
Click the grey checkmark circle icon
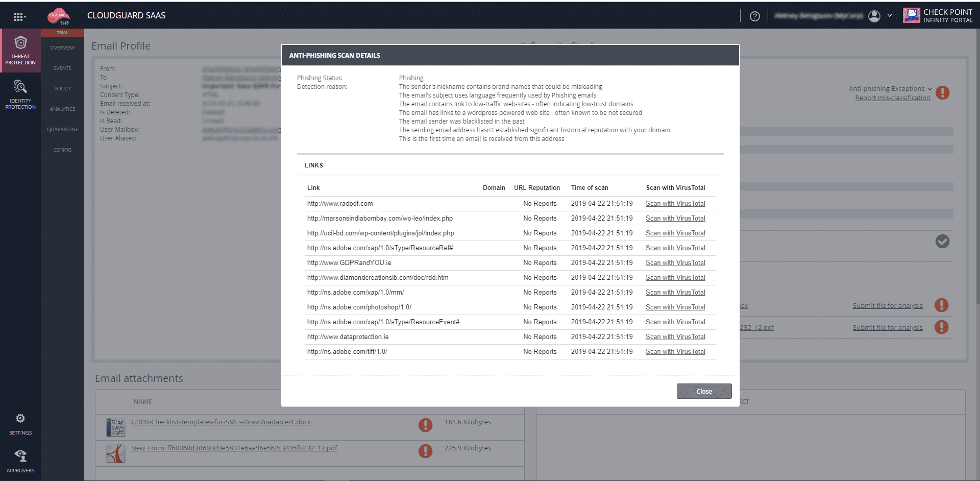pyautogui.click(x=942, y=242)
